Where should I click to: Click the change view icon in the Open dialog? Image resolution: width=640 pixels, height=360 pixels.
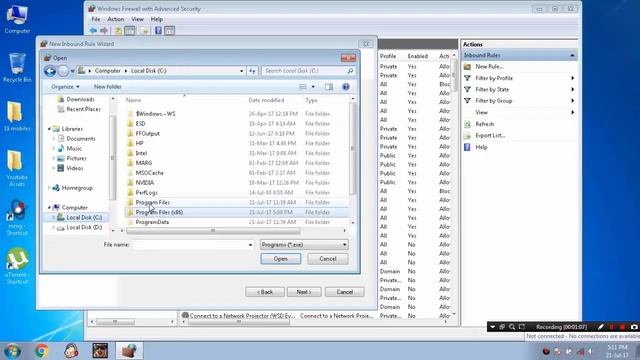point(303,87)
